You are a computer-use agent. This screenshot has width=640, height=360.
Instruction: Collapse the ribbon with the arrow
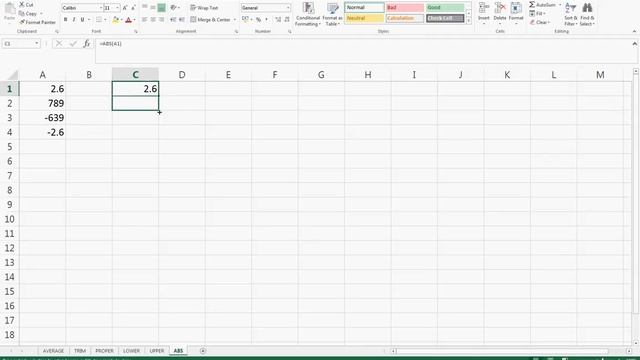coord(634,31)
